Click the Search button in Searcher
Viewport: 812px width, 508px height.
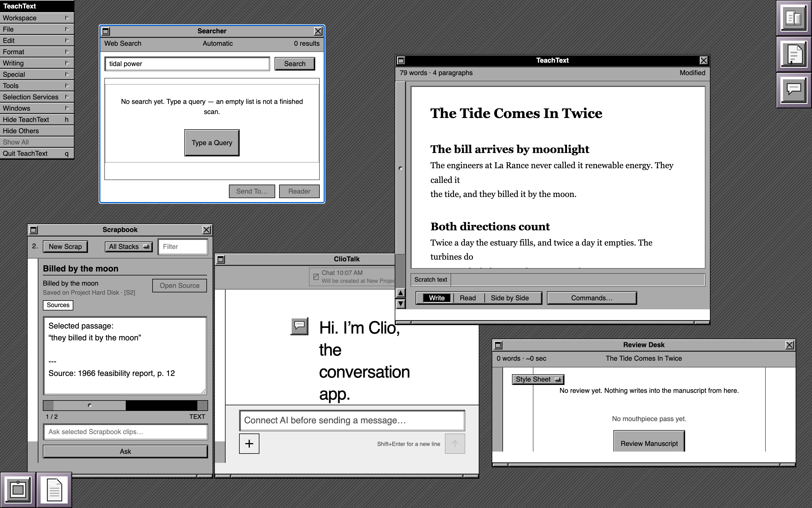click(295, 64)
